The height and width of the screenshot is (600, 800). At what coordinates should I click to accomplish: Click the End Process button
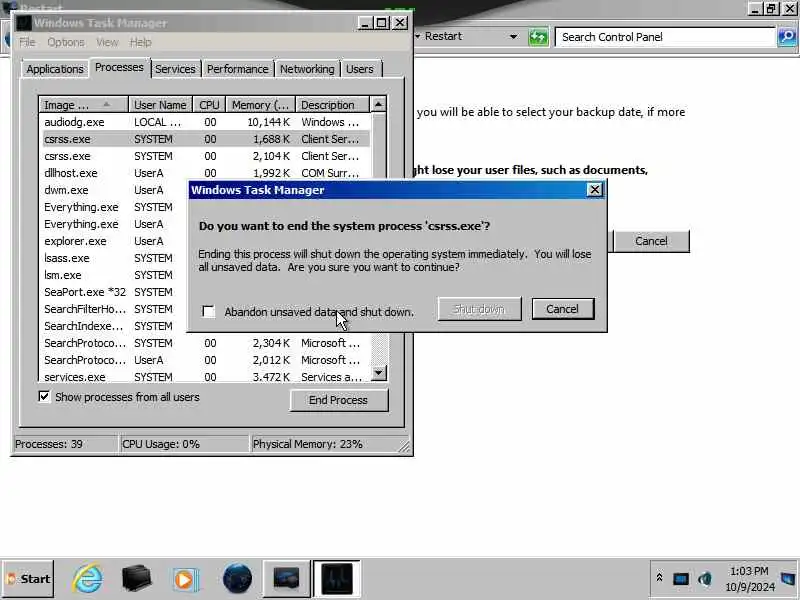tap(338, 400)
